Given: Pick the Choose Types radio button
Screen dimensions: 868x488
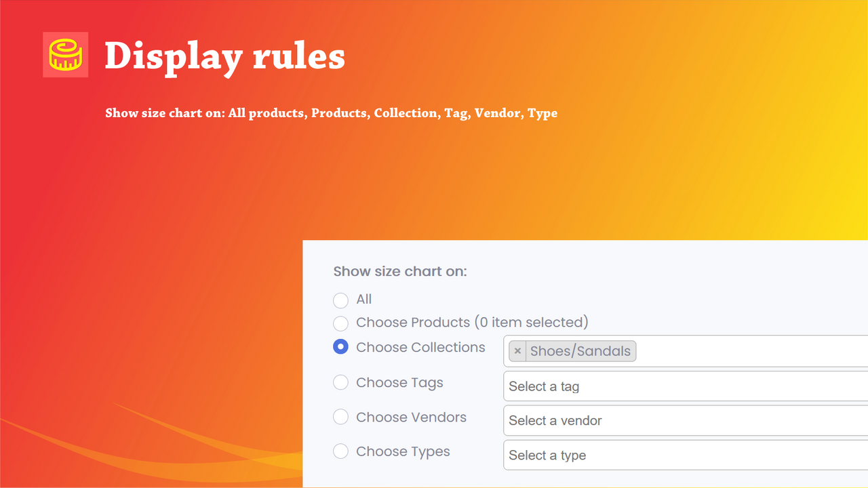Looking at the screenshot, I should coord(340,451).
